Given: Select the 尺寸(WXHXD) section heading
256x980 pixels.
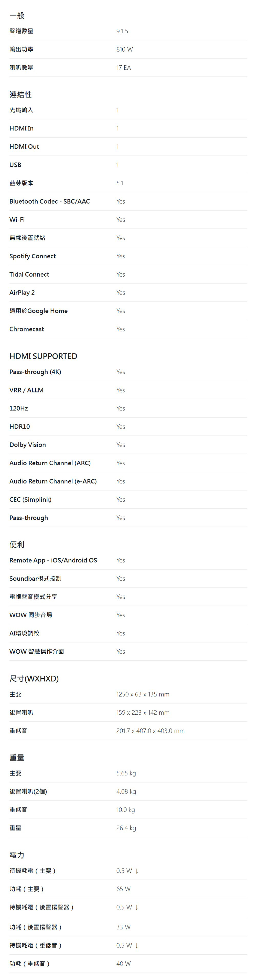Looking at the screenshot, I should click(34, 678).
